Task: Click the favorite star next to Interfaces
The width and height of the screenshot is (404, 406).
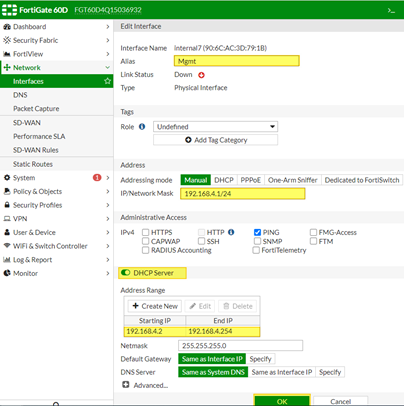Action: tap(107, 81)
